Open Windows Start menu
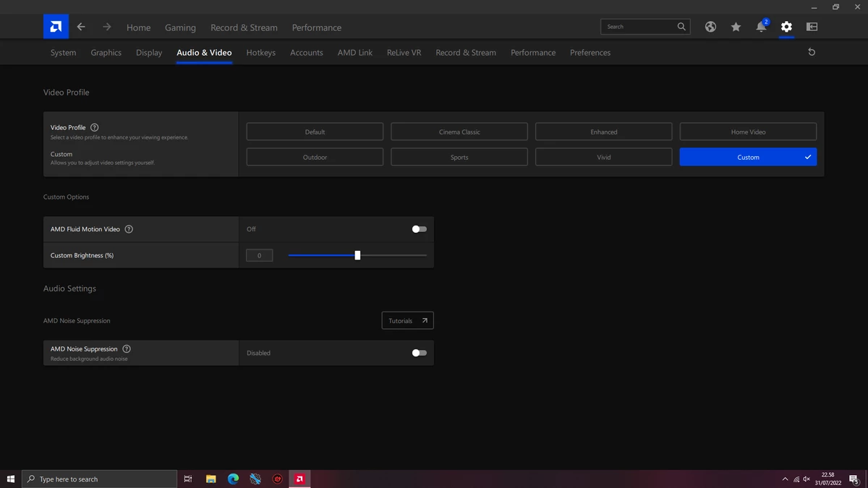The height and width of the screenshot is (488, 868). point(11,479)
